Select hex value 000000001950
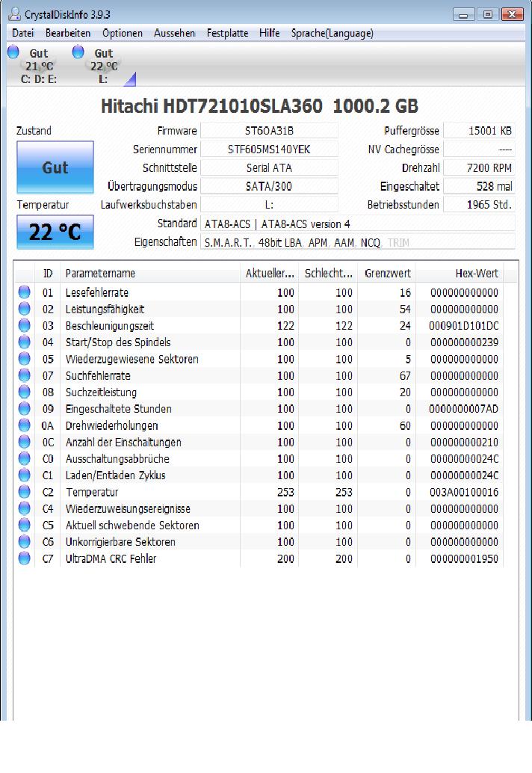 pyautogui.click(x=465, y=558)
